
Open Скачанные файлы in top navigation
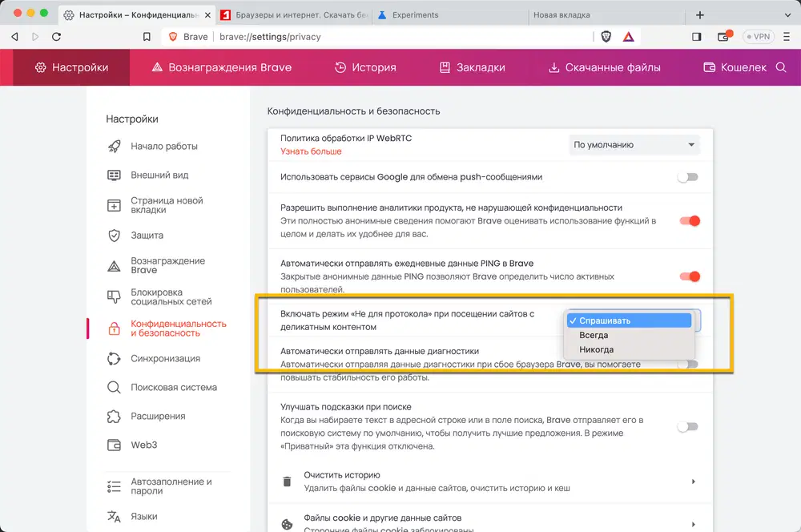point(604,67)
